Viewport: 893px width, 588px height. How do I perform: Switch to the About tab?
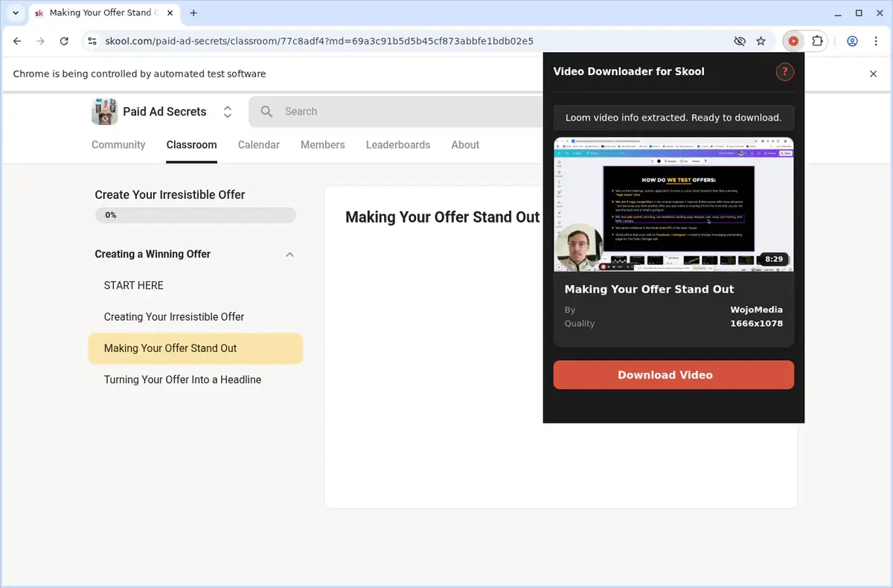(x=465, y=145)
